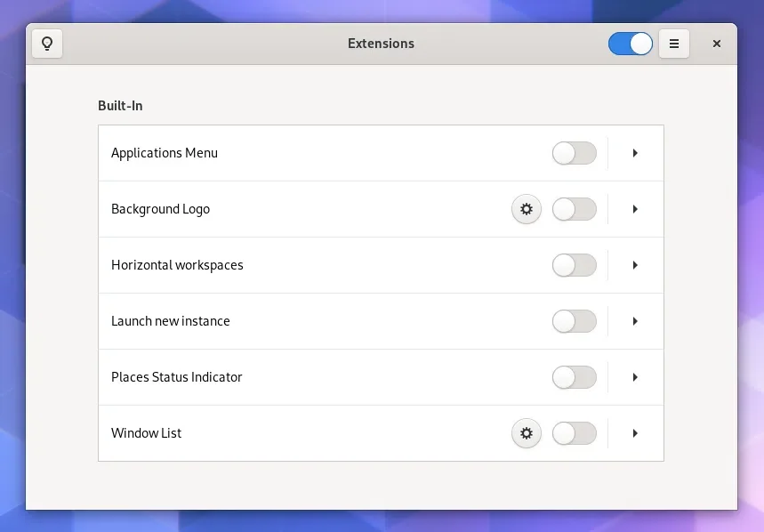Viewport: 764px width, 532px height.
Task: Toggle the Horizontal workspaces switch
Action: click(575, 265)
